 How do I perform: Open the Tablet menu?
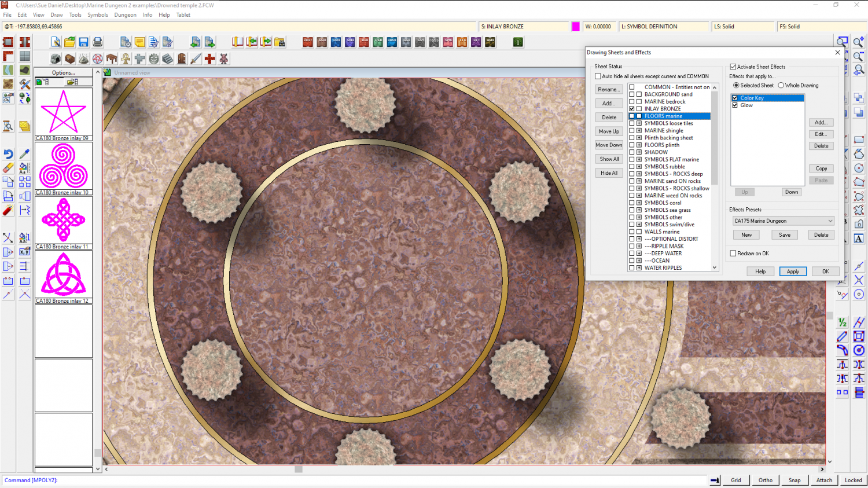183,15
